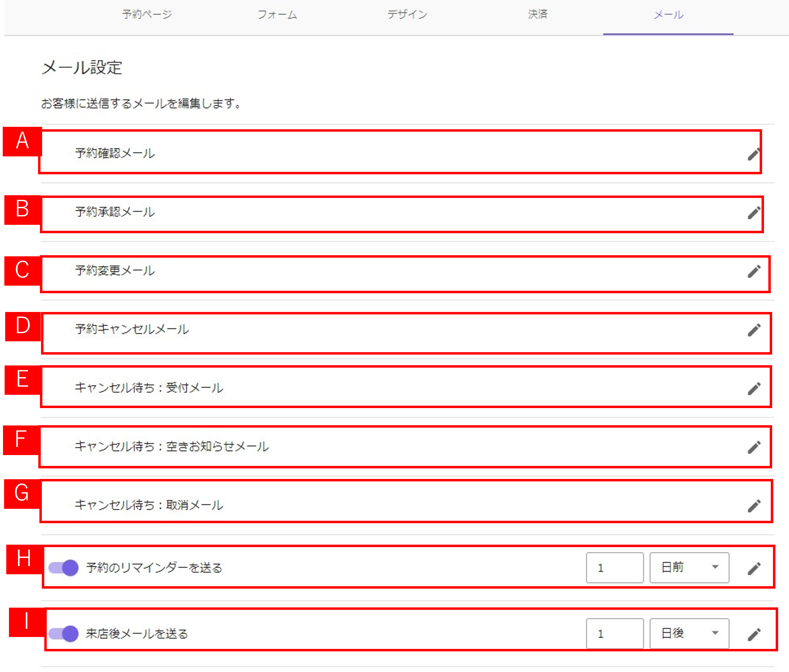Switch to the 予約ページ tab
The height and width of the screenshot is (672, 789).
coord(147,14)
